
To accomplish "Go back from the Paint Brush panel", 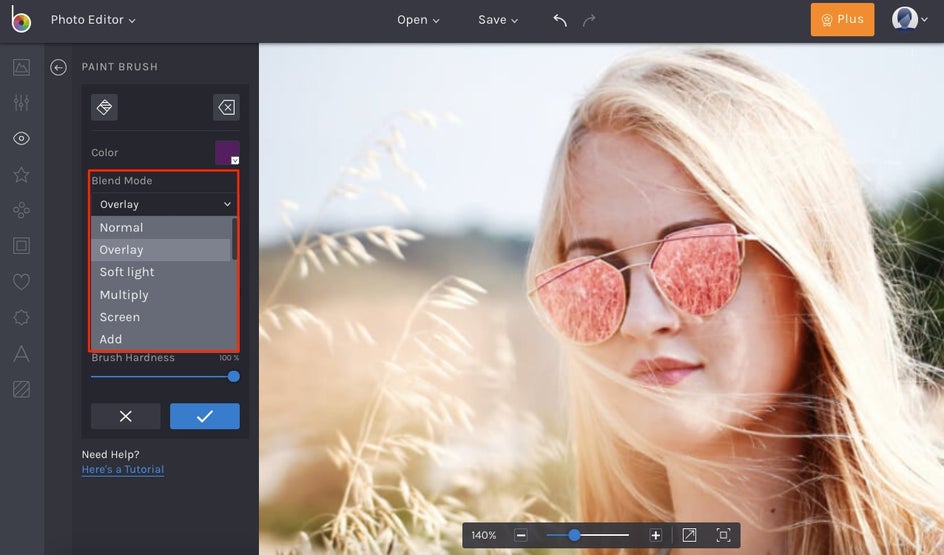I will click(58, 67).
